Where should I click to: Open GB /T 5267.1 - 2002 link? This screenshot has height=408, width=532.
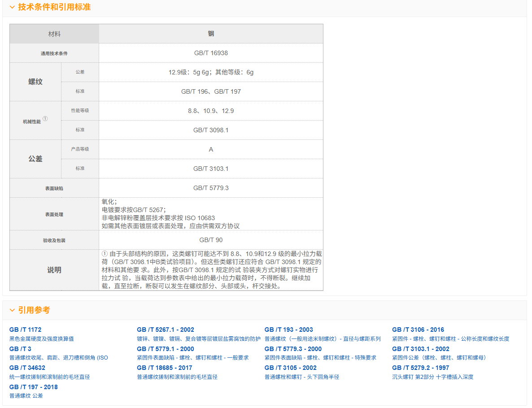click(165, 330)
